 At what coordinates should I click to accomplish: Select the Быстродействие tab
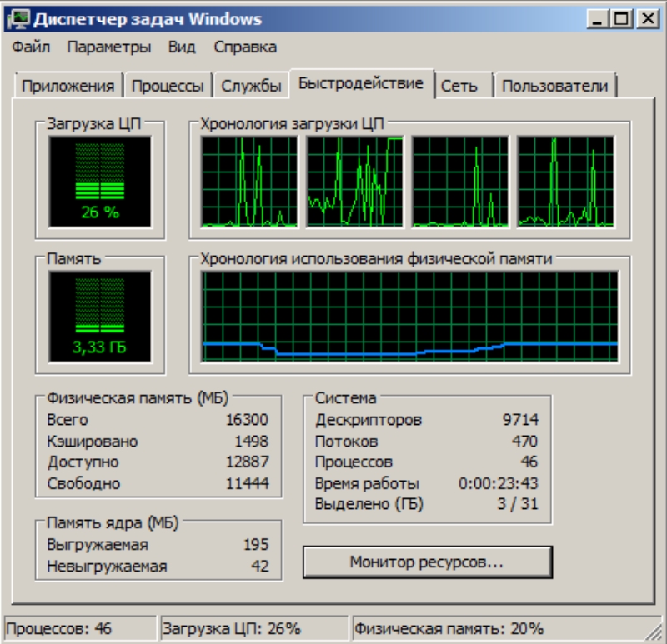pos(361,83)
